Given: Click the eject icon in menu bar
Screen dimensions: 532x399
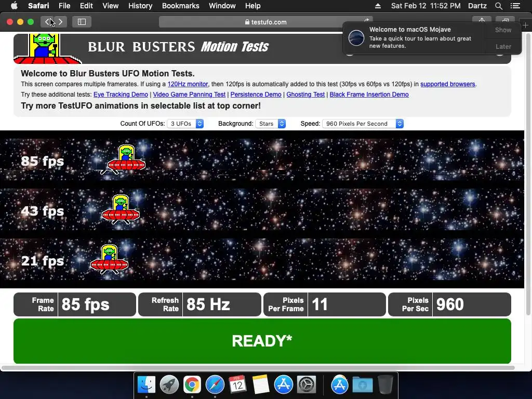Looking at the screenshot, I should pyautogui.click(x=378, y=6).
